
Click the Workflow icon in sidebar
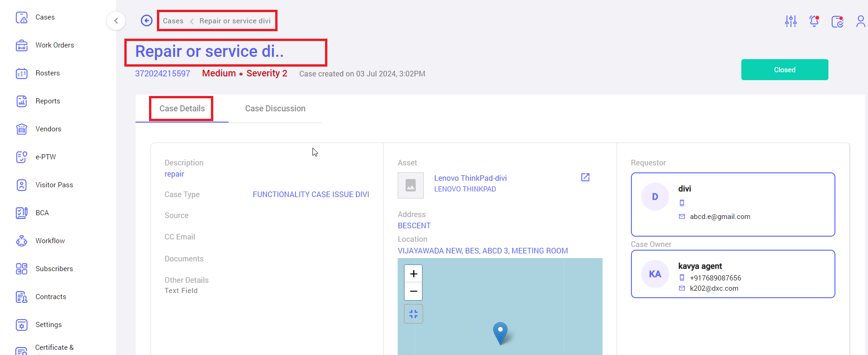[x=22, y=241]
